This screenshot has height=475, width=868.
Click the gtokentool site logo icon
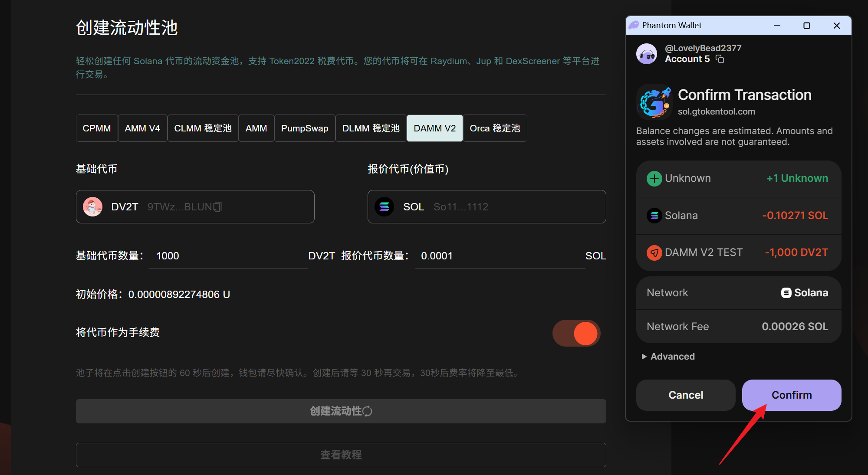pos(654,102)
